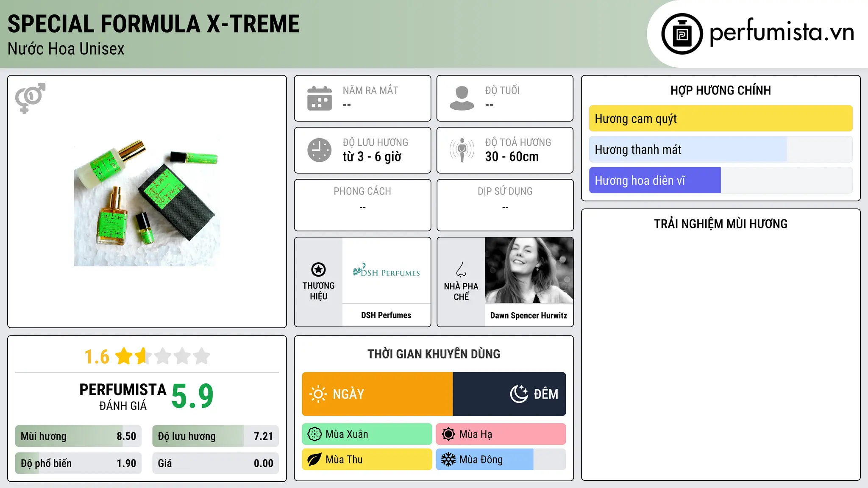Click the snowflake icon for Mùa Đông
The width and height of the screenshot is (868, 488).
(x=448, y=460)
